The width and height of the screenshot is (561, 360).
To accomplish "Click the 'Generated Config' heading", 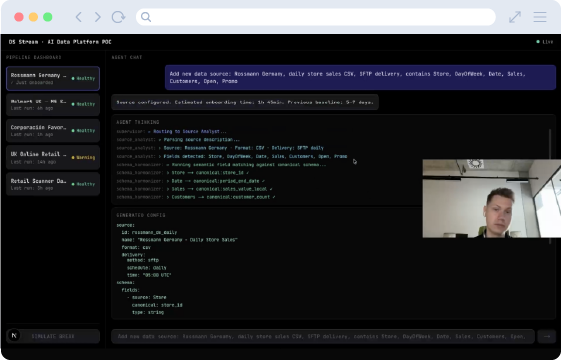I will click(141, 215).
